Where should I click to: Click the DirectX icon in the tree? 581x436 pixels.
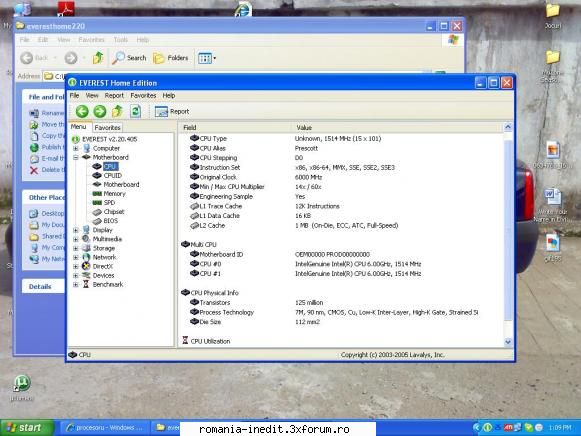pos(86,266)
